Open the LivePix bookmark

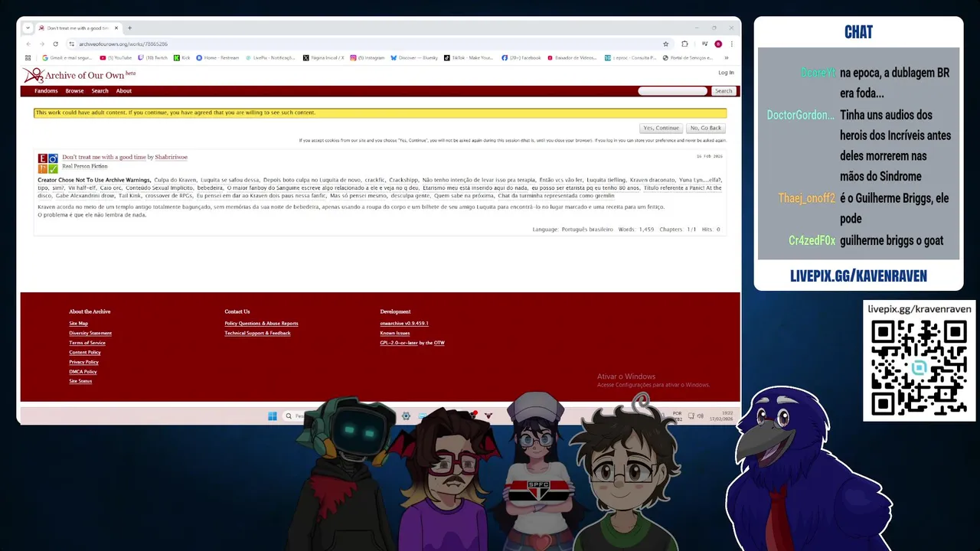pos(270,57)
